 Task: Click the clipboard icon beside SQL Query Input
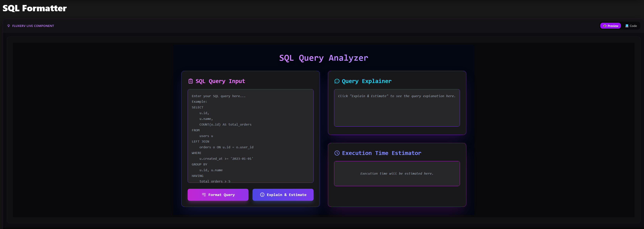[190, 81]
